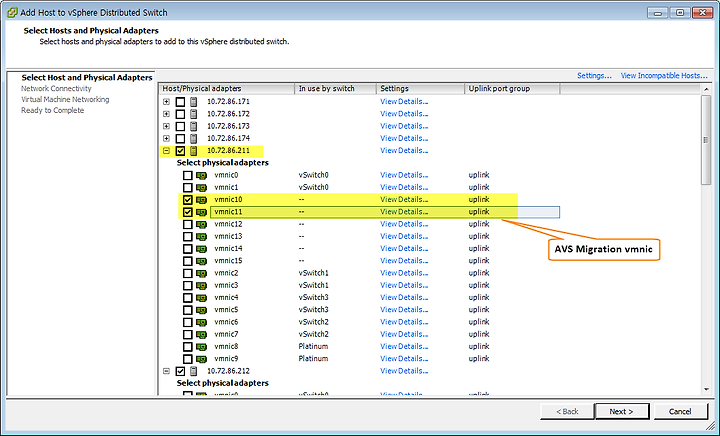
Task: Click Next to continue the wizard
Action: coord(622,412)
